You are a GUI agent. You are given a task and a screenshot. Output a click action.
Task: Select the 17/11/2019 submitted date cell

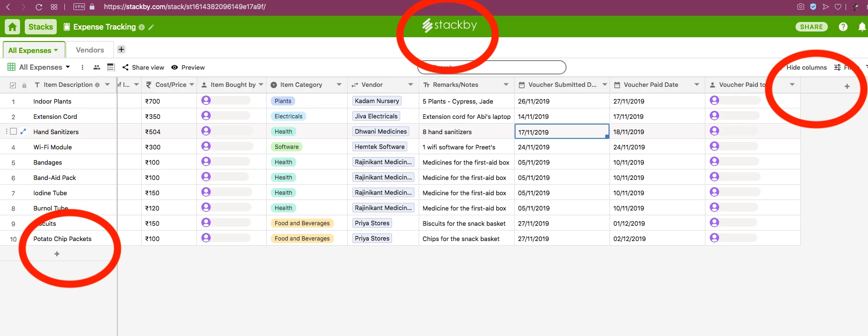pyautogui.click(x=562, y=132)
